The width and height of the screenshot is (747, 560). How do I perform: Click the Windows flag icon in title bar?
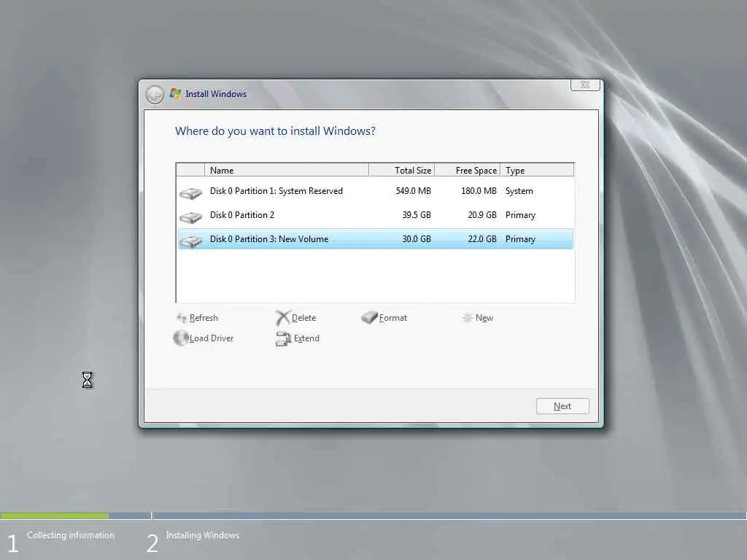[175, 93]
